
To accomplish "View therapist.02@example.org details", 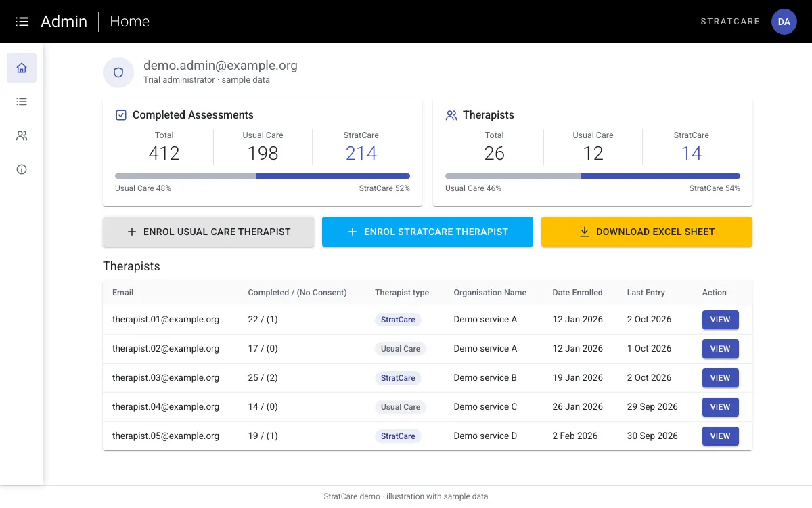I will 721,349.
